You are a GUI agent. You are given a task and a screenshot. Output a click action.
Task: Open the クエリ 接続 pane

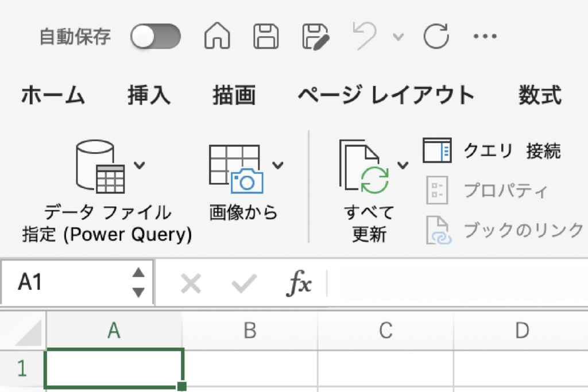492,151
